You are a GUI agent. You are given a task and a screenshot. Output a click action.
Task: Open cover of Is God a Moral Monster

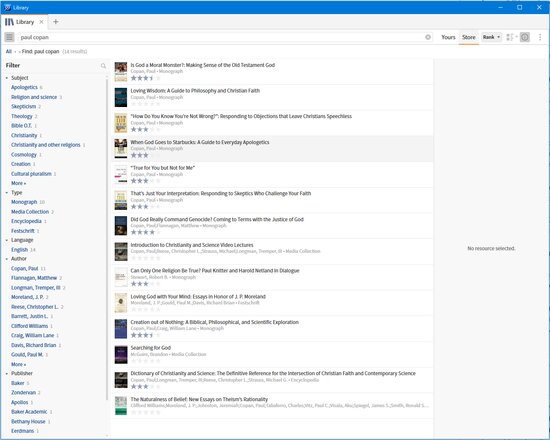[121, 72]
